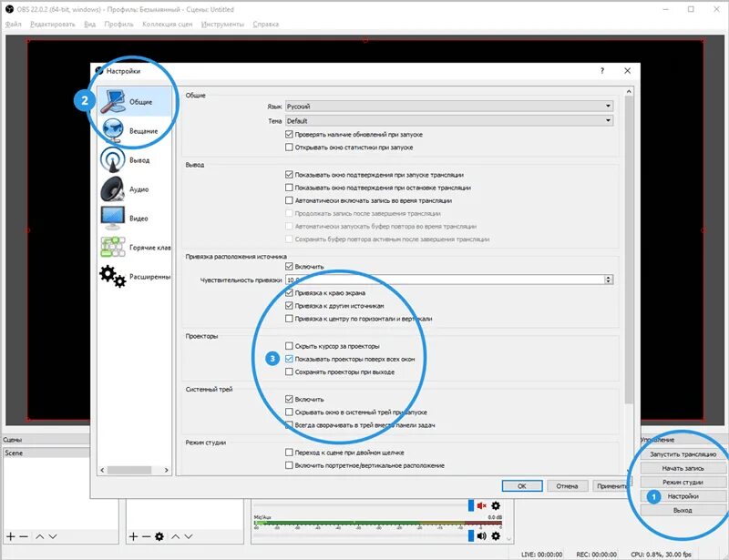Enable Переход к сцене при двойном щелчке
The height and width of the screenshot is (560, 729).
point(289,453)
